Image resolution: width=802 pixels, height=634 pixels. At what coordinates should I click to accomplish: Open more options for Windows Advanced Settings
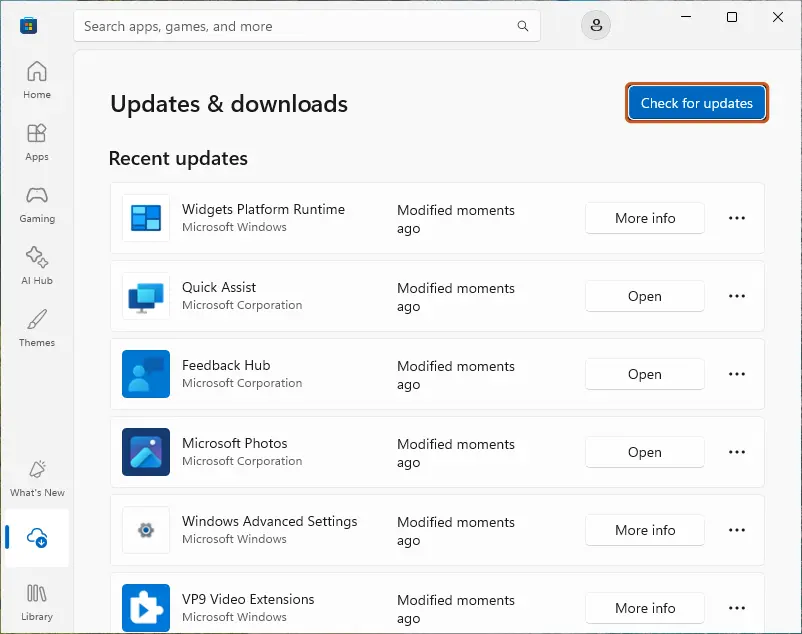(737, 530)
